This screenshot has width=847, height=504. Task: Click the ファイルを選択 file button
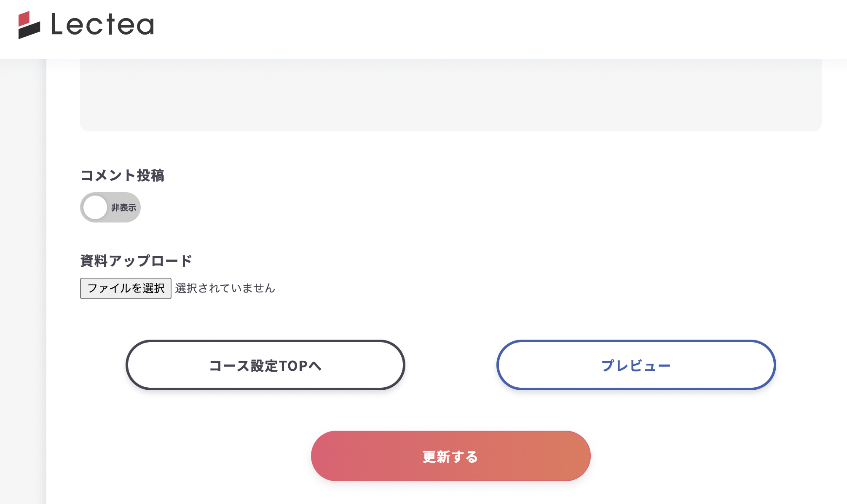[126, 288]
